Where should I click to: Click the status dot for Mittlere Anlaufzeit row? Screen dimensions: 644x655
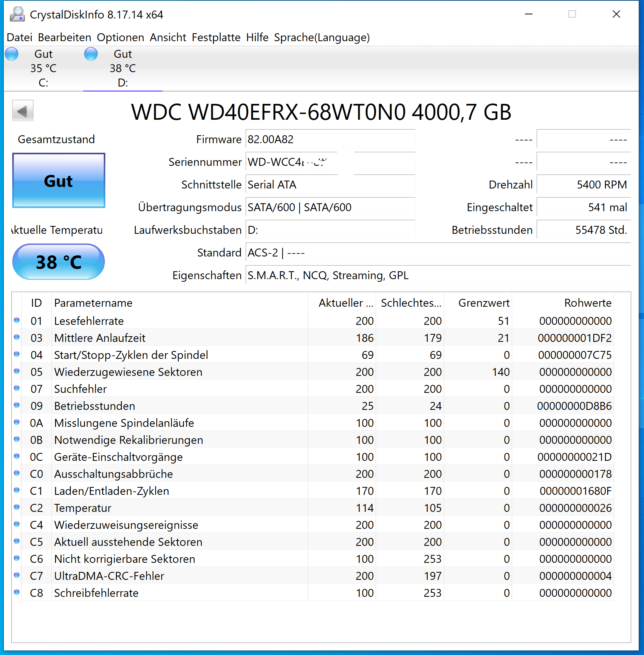pos(17,337)
